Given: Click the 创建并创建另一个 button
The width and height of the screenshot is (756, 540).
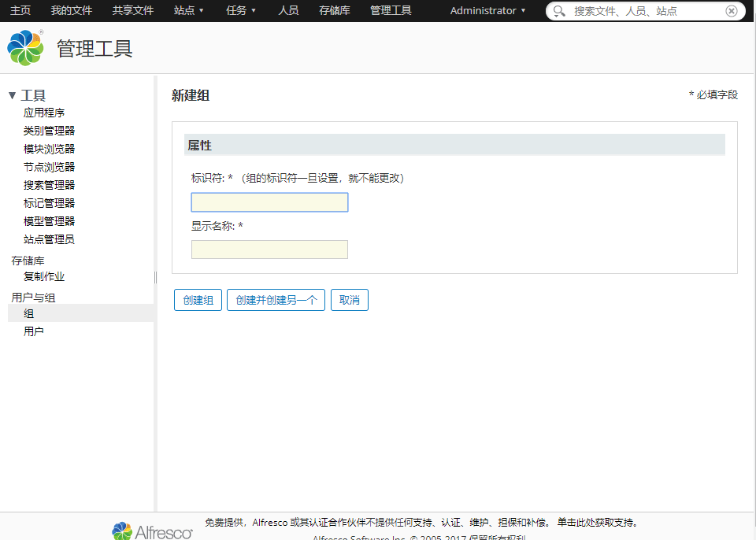Looking at the screenshot, I should (276, 300).
